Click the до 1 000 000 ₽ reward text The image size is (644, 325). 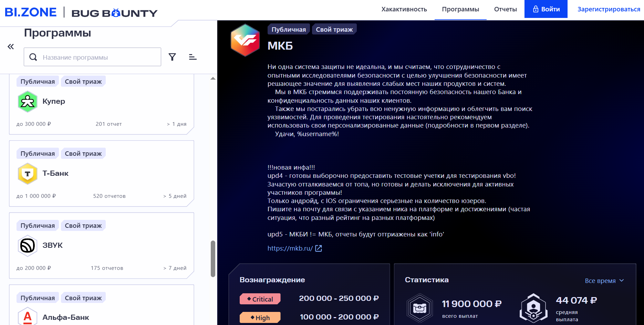pyautogui.click(x=36, y=196)
